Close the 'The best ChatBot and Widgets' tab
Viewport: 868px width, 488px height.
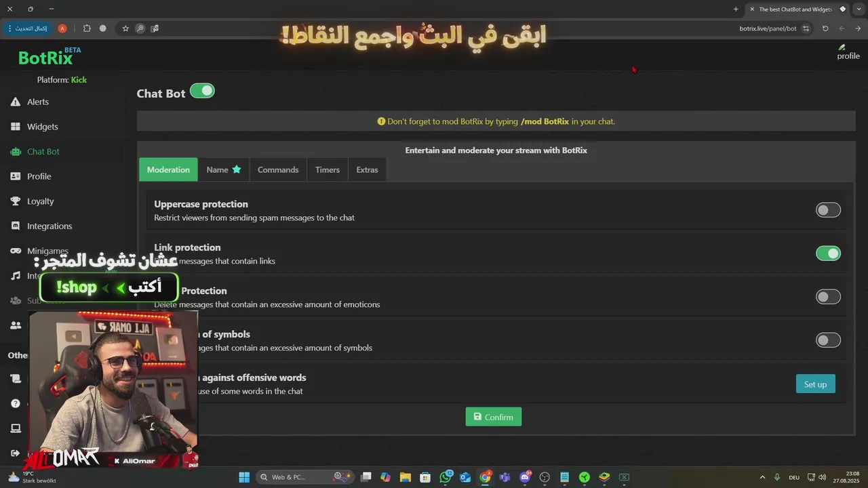(x=752, y=9)
